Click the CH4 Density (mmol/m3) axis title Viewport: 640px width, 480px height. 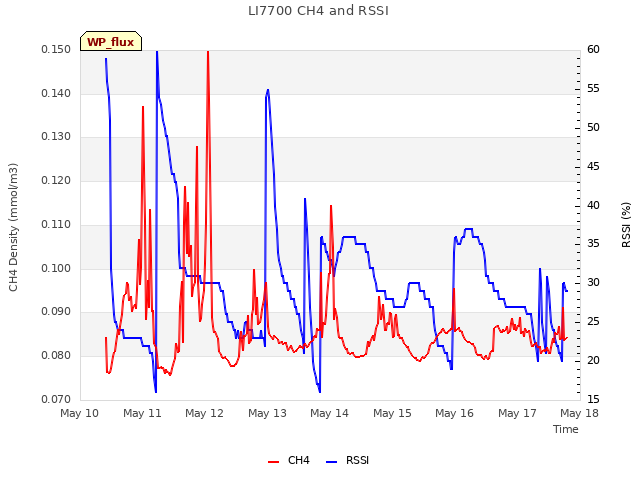click(13, 227)
